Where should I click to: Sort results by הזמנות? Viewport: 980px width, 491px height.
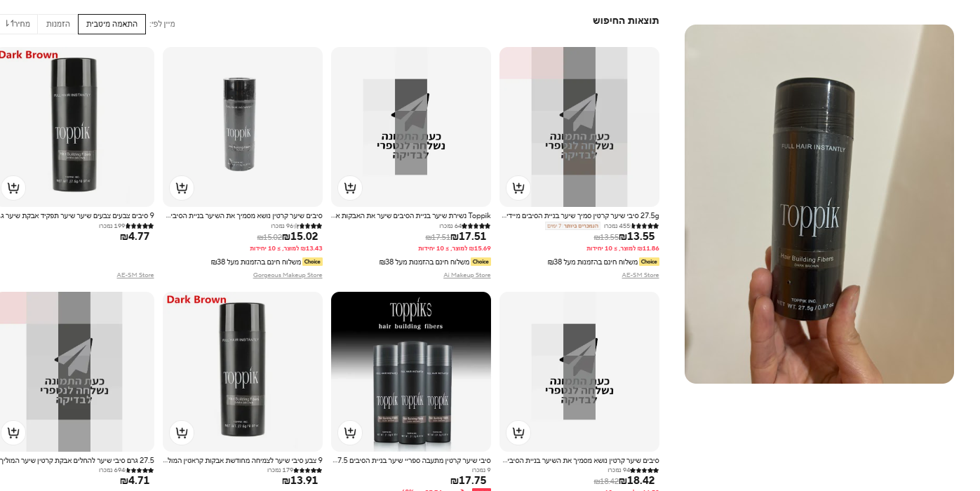pos(58,24)
